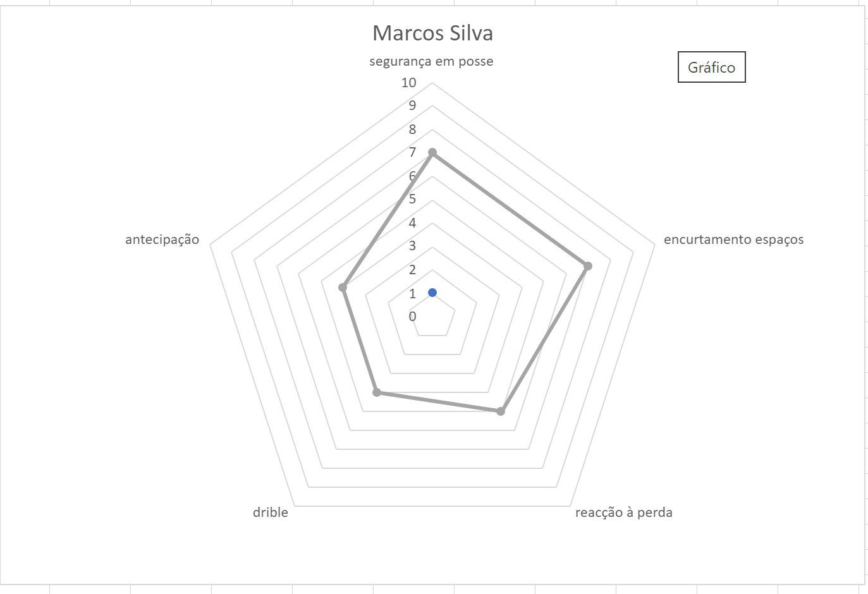Select the axis value label 2
The width and height of the screenshot is (868, 594).
tap(412, 270)
